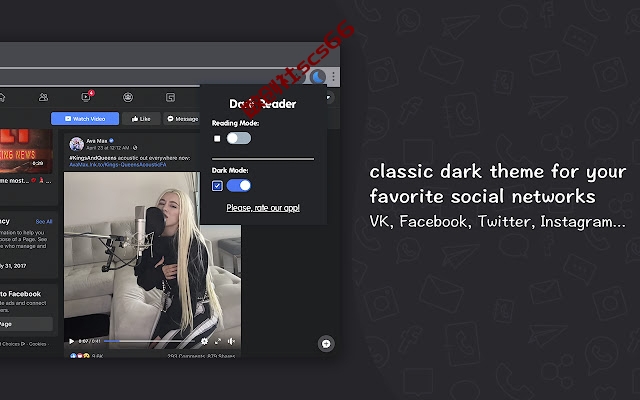
Task: Open the AvaMax.lnk.to Kings-Queens link
Action: click(x=118, y=164)
